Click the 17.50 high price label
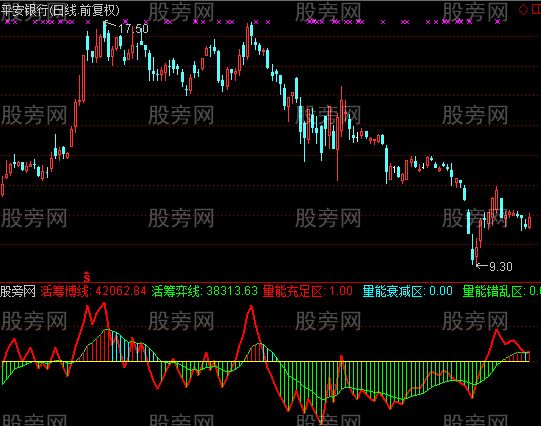 [133, 29]
